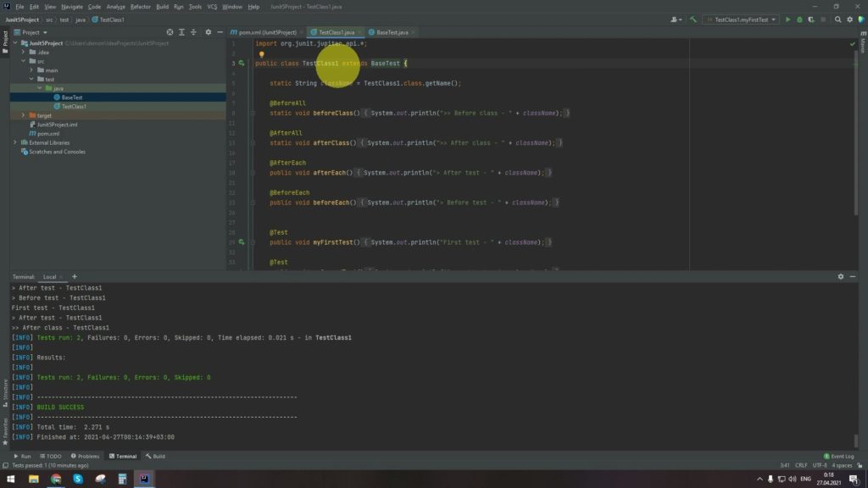This screenshot has height=488, width=868.
Task: Expand the main folder
Action: pyautogui.click(x=31, y=70)
